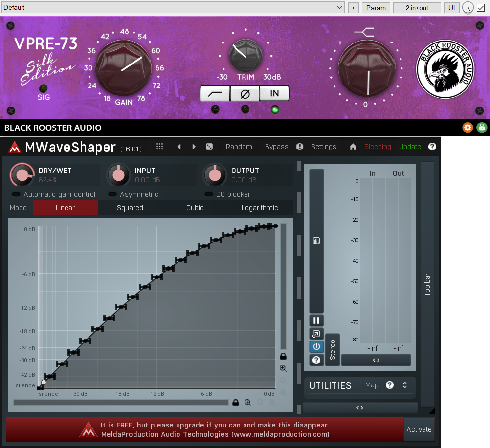Click the MWaveShaper red M logo
The image size is (490, 448).
[x=14, y=147]
